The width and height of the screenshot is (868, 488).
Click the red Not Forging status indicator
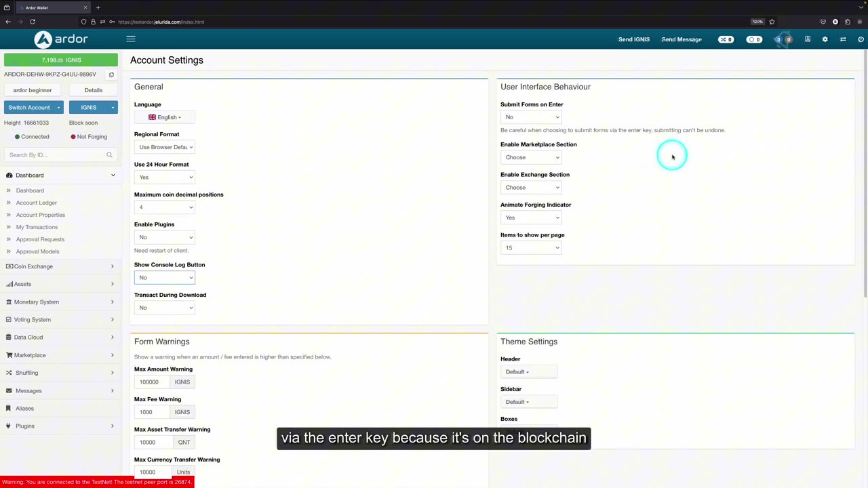click(x=89, y=137)
